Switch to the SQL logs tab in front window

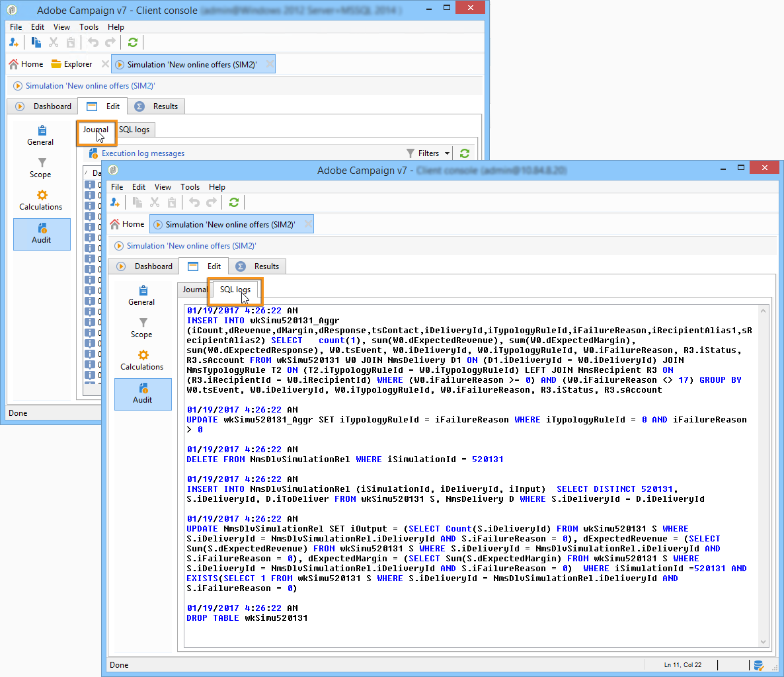(235, 290)
